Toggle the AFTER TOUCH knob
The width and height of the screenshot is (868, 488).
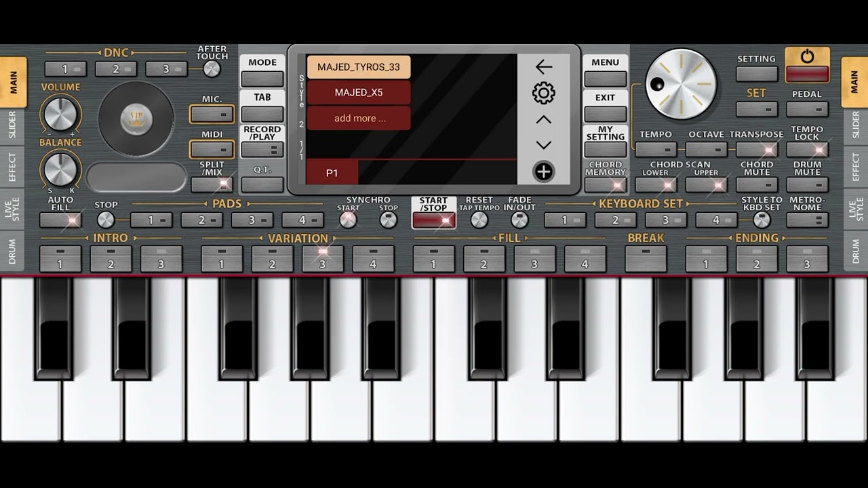click(x=212, y=68)
